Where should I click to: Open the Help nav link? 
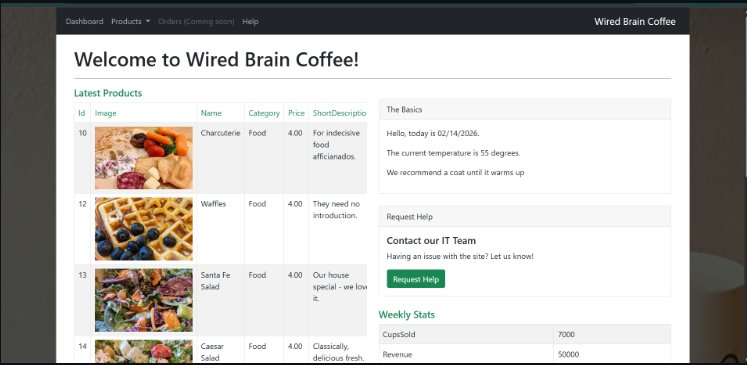pos(250,21)
